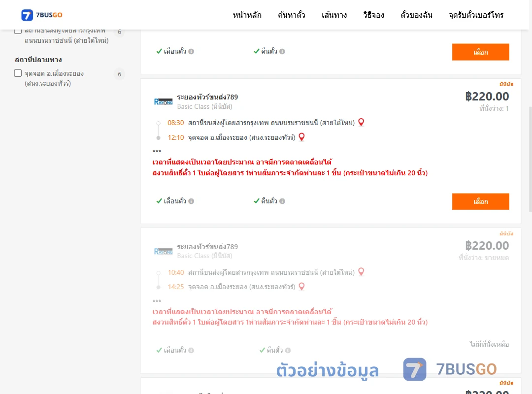Click เลื่อนตั๋ว info icon for 08:30 trip
The width and height of the screenshot is (532, 394).
coord(191,201)
